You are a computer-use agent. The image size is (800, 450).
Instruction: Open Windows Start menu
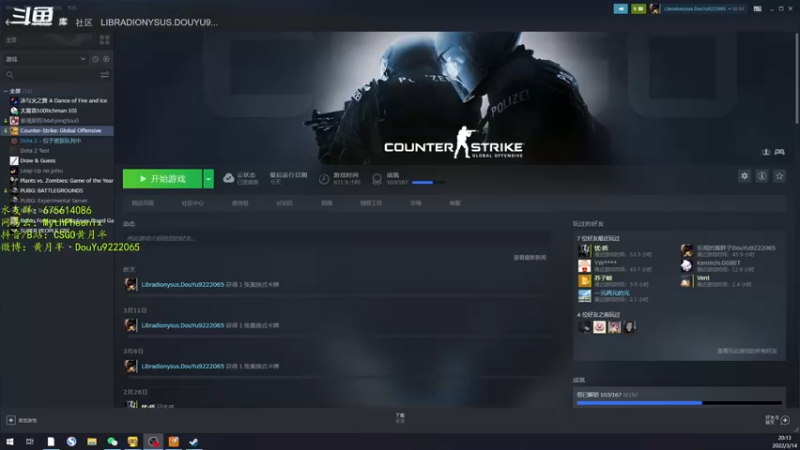pos(10,441)
